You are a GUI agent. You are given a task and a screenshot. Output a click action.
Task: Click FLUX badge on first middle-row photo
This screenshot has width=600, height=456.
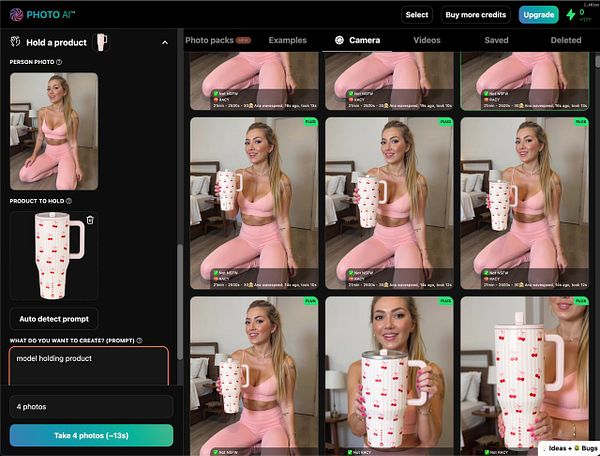coord(310,122)
